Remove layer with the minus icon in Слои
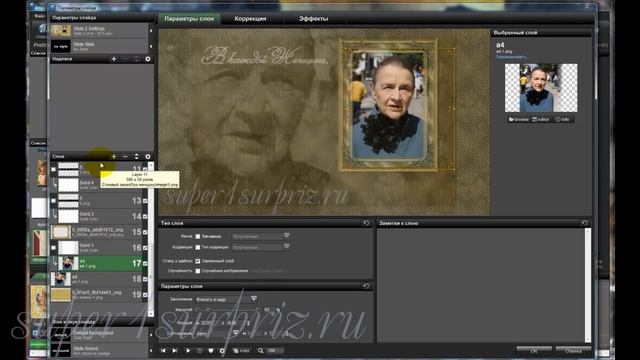 tap(125, 156)
